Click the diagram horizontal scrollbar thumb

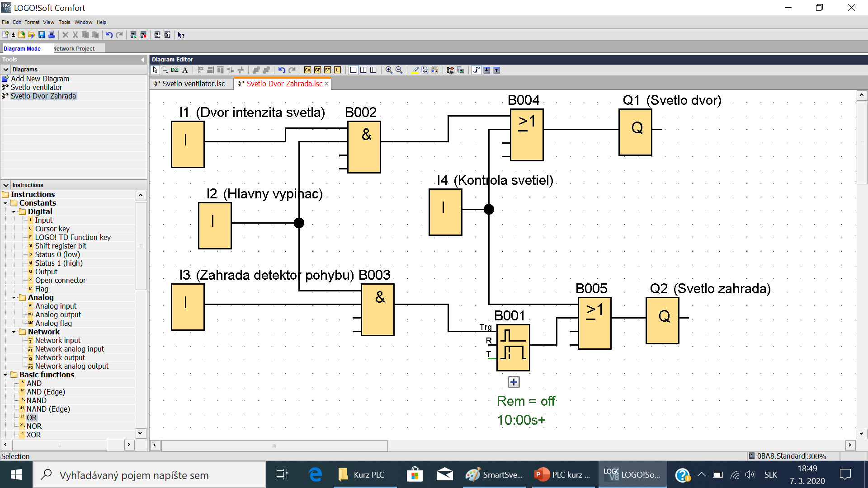click(274, 446)
